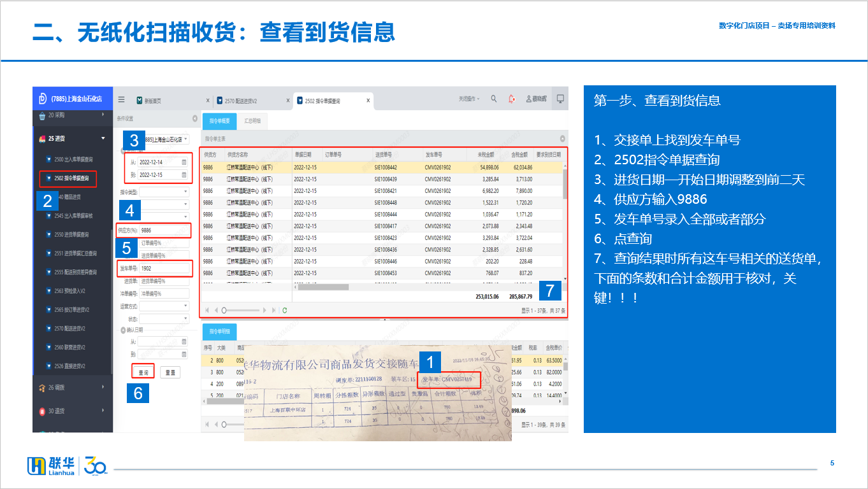Go to the next page in the main table pager
This screenshot has width=868, height=489.
(266, 310)
